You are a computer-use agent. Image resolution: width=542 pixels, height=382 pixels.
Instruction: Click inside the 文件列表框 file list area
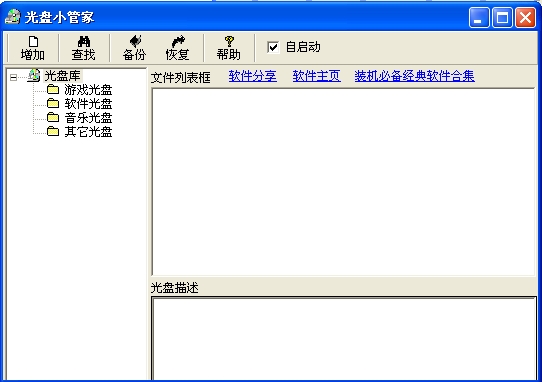click(344, 182)
